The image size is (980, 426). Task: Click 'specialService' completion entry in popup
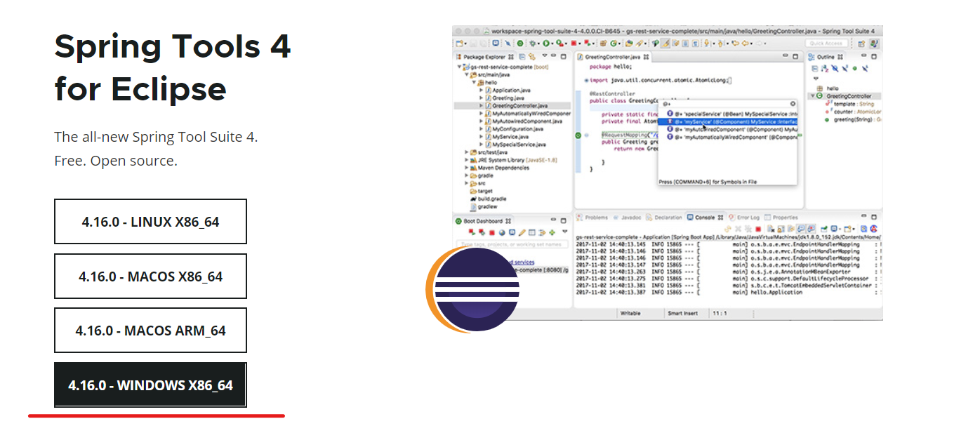(x=731, y=113)
